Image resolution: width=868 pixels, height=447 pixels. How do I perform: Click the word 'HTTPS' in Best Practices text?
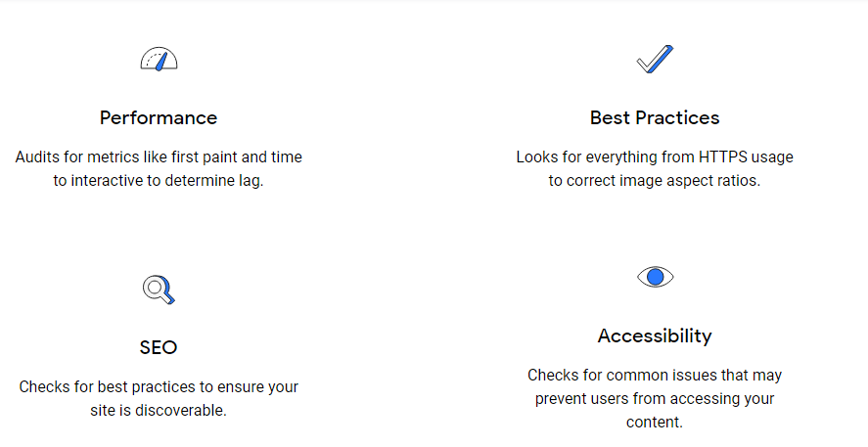click(719, 157)
